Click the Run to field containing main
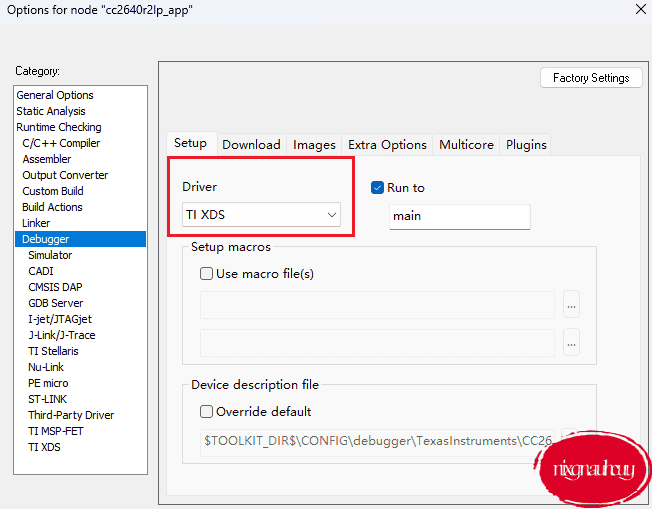652x509 pixels. (459, 216)
